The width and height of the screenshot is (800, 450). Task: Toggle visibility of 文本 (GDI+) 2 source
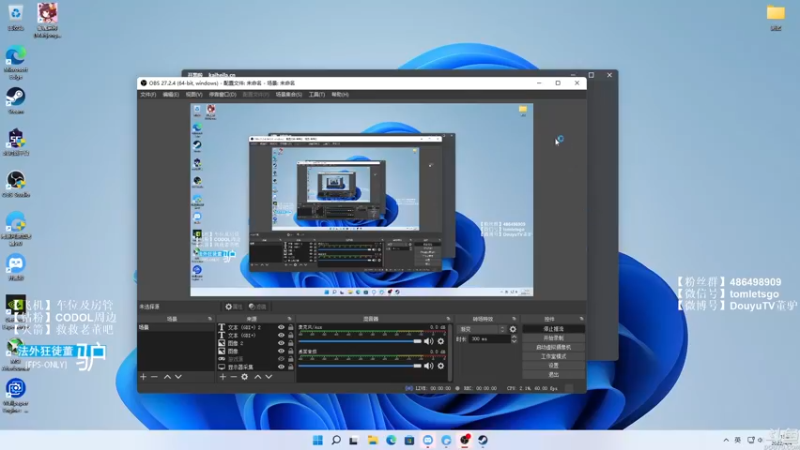click(x=281, y=327)
